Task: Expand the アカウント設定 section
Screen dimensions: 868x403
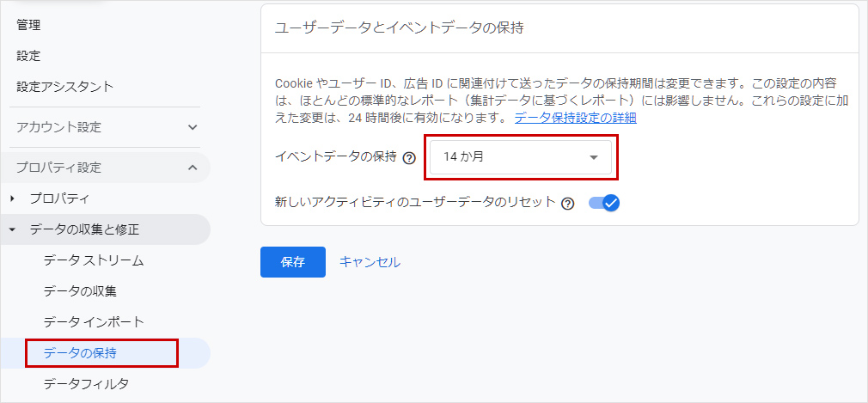Action: tap(193, 127)
